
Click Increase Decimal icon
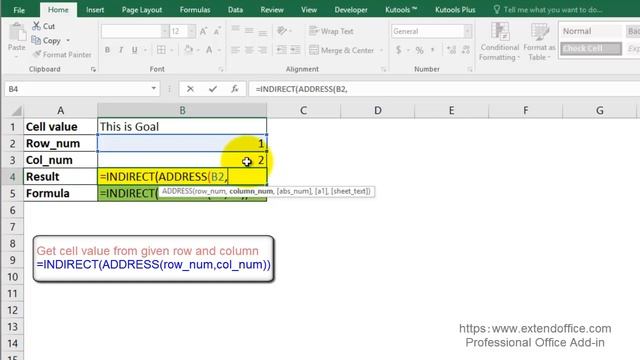click(x=451, y=50)
